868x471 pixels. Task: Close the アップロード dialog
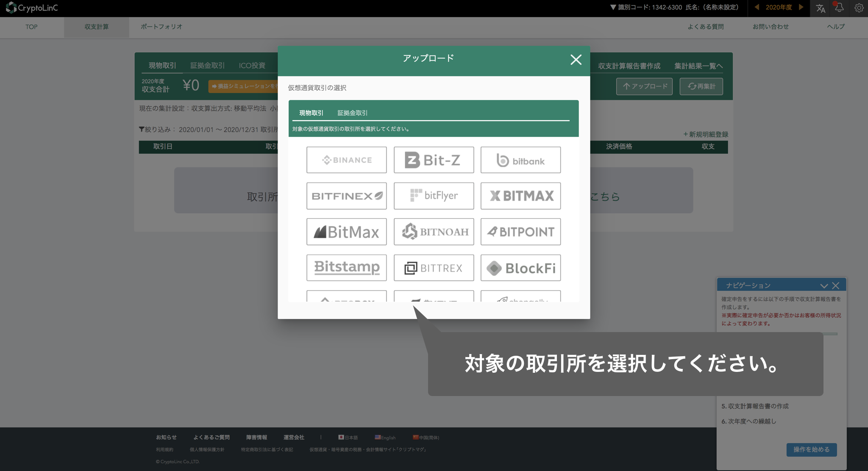point(576,60)
